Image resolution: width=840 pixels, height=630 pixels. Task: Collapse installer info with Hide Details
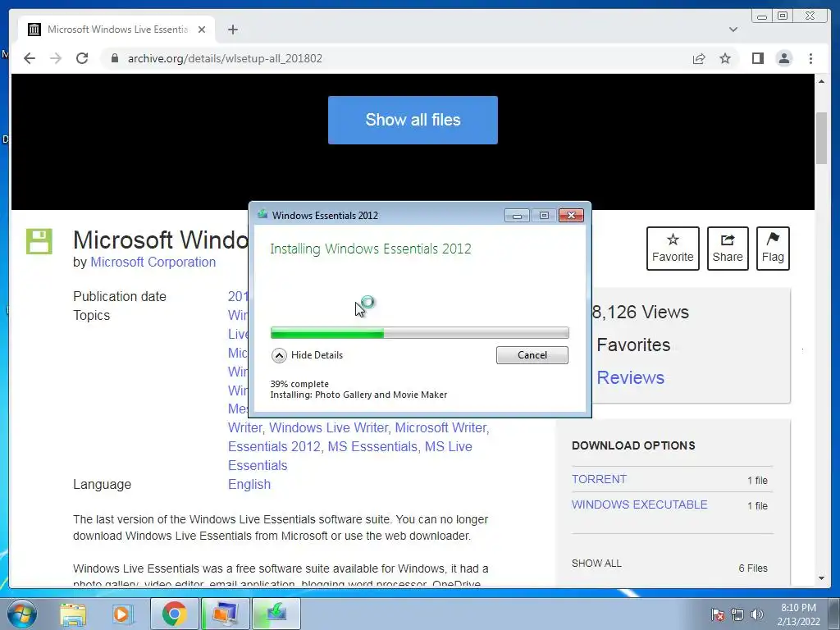pyautogui.click(x=308, y=355)
